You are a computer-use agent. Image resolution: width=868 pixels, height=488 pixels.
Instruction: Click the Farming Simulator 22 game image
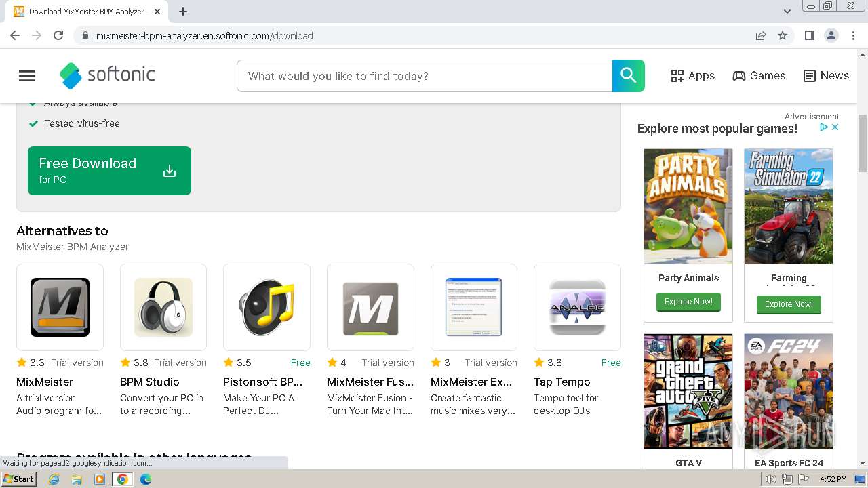789,207
